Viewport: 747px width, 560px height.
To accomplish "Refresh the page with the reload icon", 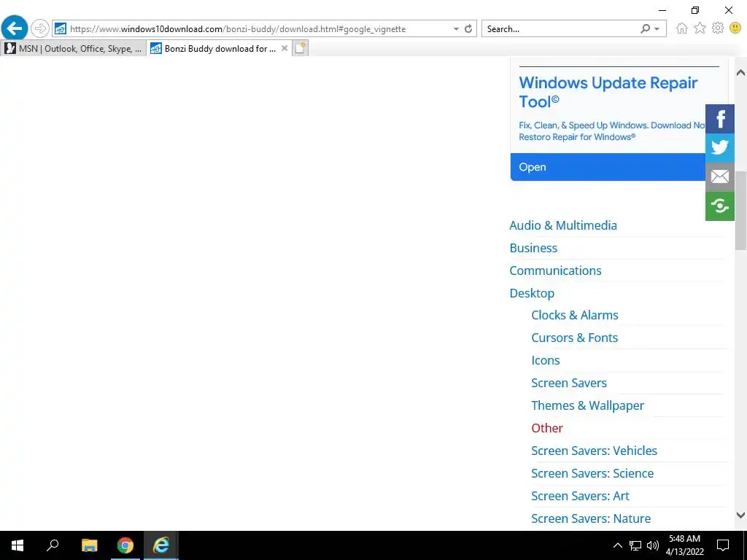I will 468,28.
